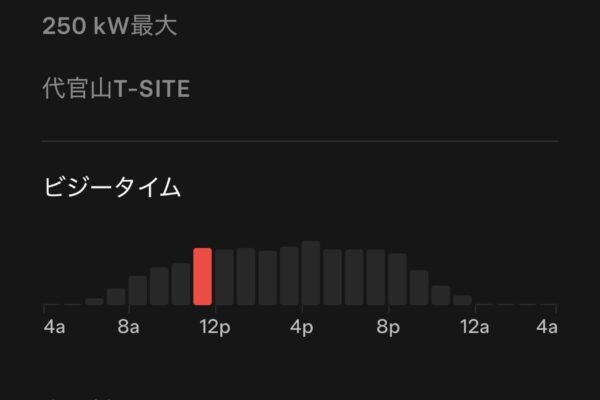Viewport: 600px width, 400px height.
Task: Tap the red highlighted busy-time bar
Action: [202, 277]
